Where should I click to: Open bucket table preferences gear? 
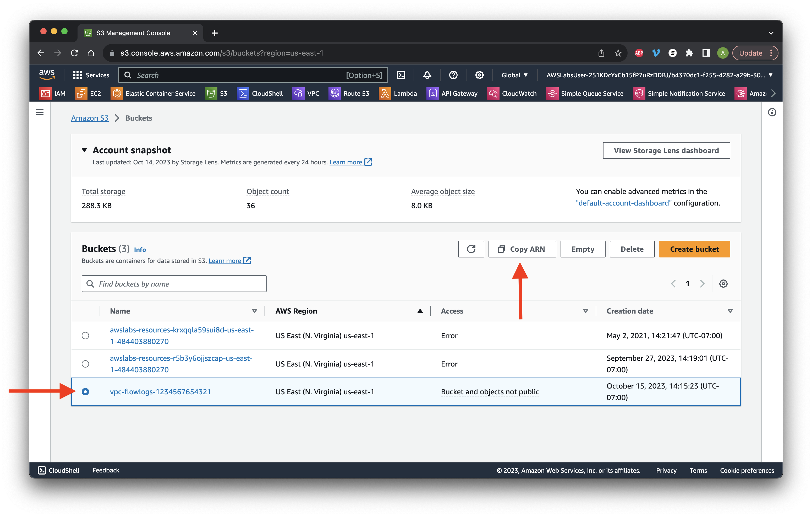723,284
